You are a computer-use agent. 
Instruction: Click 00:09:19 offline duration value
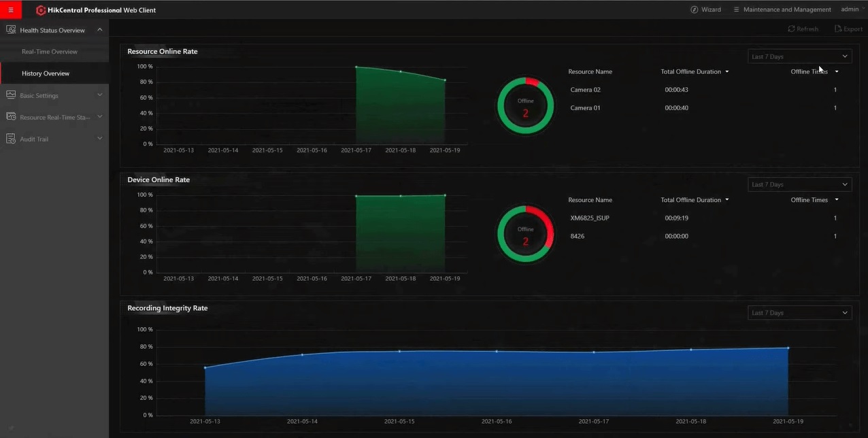[x=677, y=218]
